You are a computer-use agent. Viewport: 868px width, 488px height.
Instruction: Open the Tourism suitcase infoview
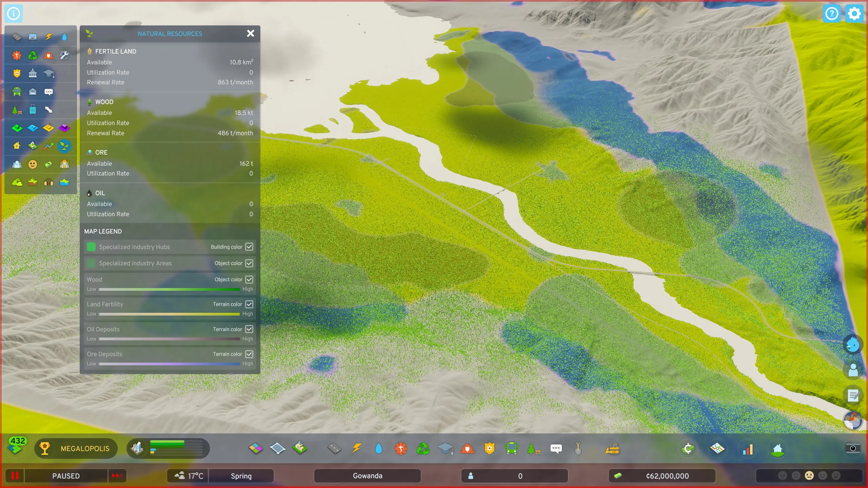(x=33, y=110)
